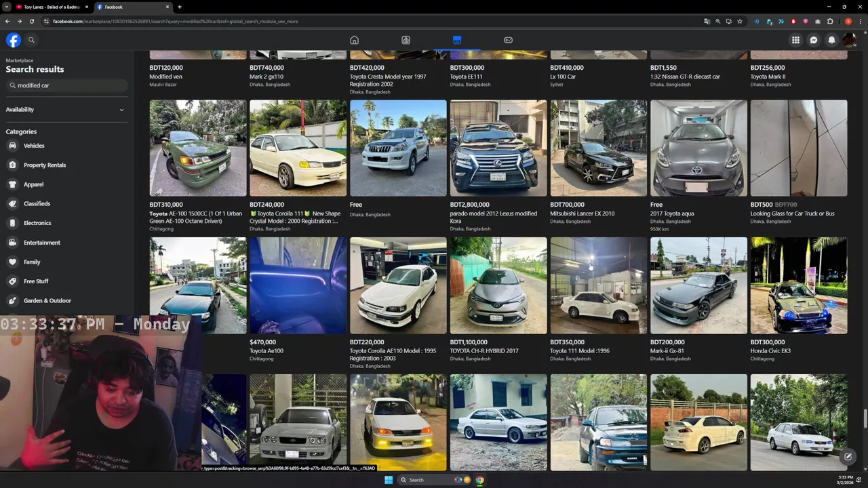Bookmark this page with the star icon

740,21
